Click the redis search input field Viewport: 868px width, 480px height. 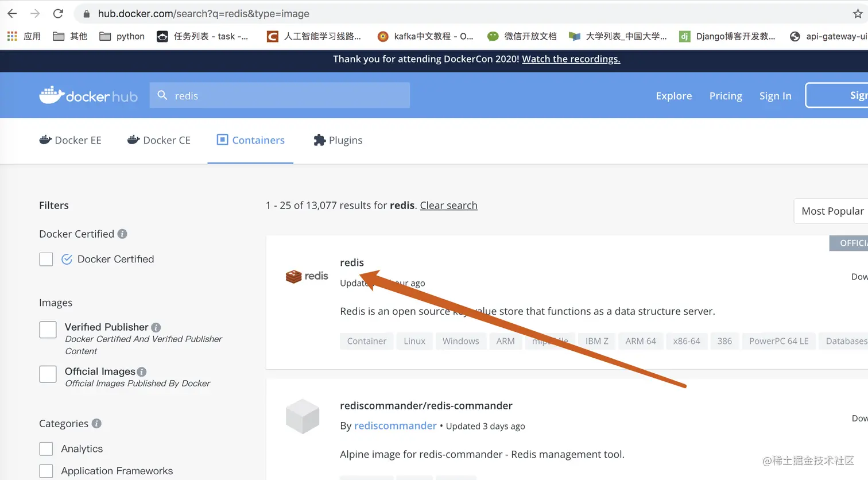[280, 95]
